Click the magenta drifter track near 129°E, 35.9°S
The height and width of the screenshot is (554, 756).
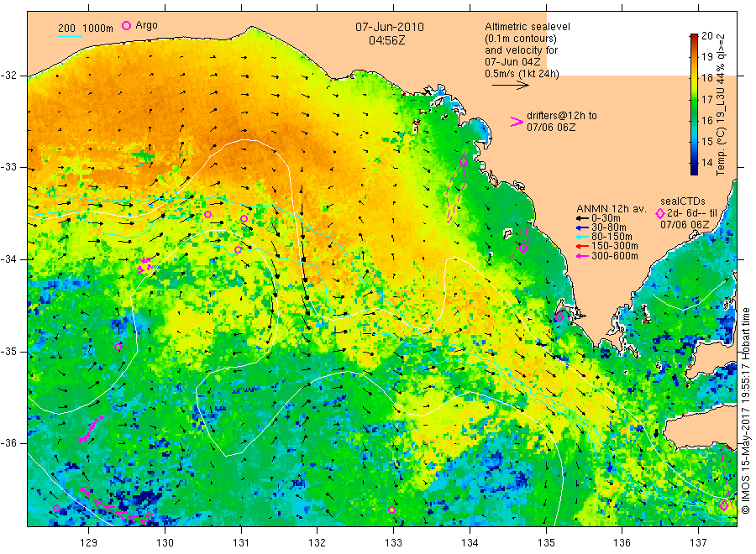click(91, 429)
